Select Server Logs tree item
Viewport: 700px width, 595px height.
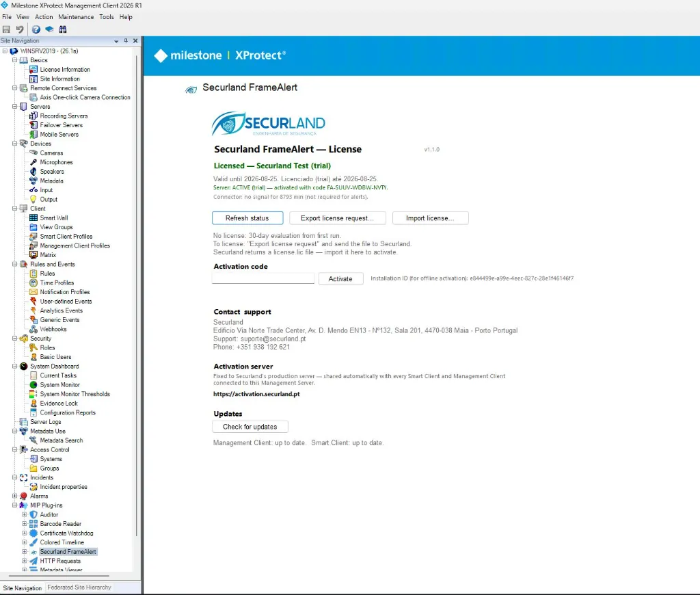tap(46, 422)
